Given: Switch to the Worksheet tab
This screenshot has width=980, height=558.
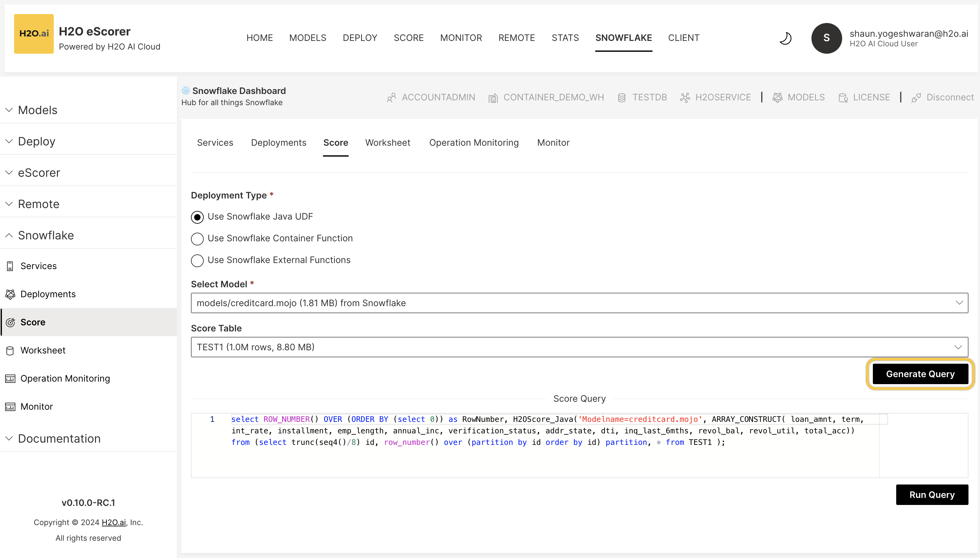Looking at the screenshot, I should (x=387, y=143).
